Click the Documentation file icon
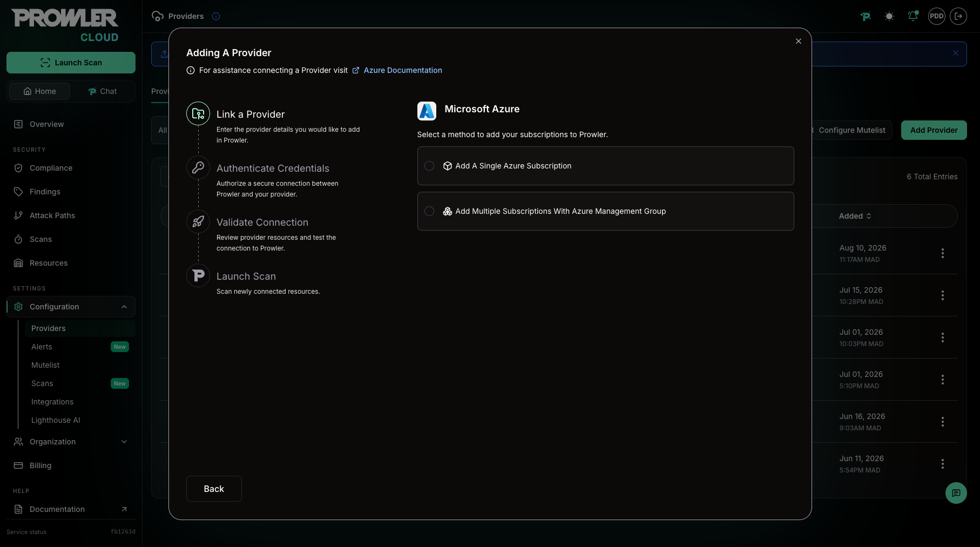 18,509
